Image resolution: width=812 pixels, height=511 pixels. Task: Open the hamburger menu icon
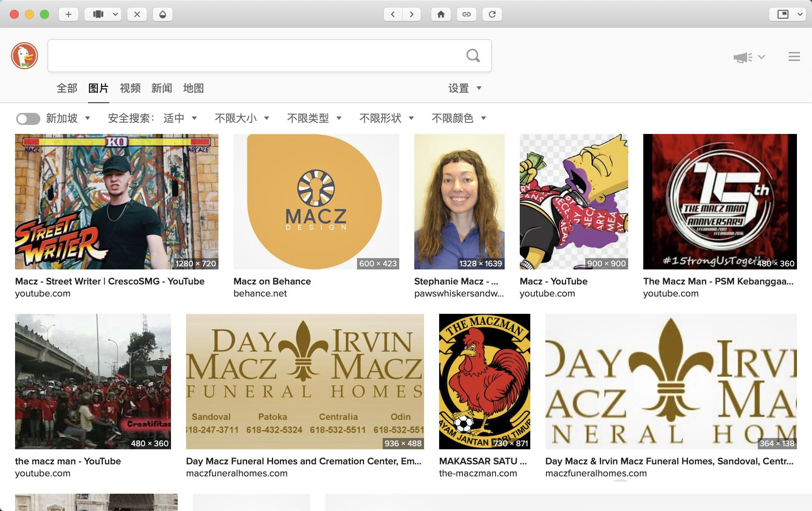coord(794,56)
